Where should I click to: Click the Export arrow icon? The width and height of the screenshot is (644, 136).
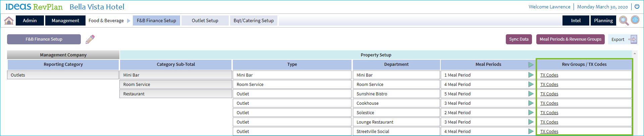(632, 39)
